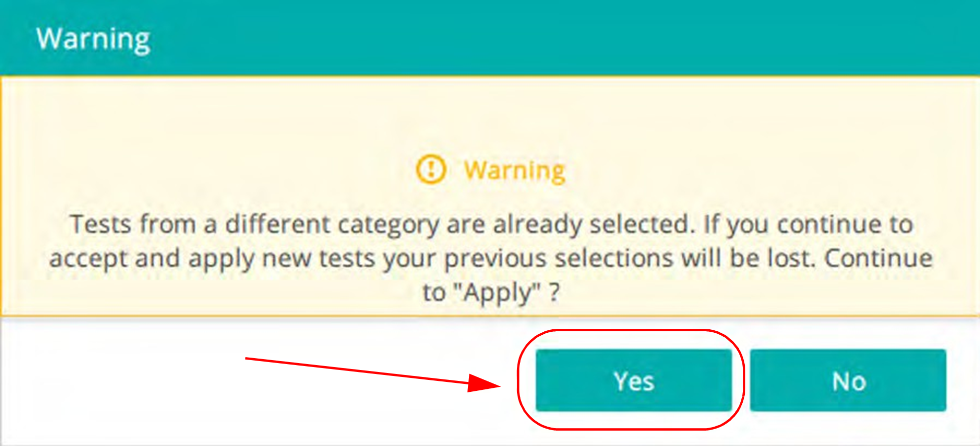
Task: Confirm by clicking the Yes button
Action: (634, 380)
